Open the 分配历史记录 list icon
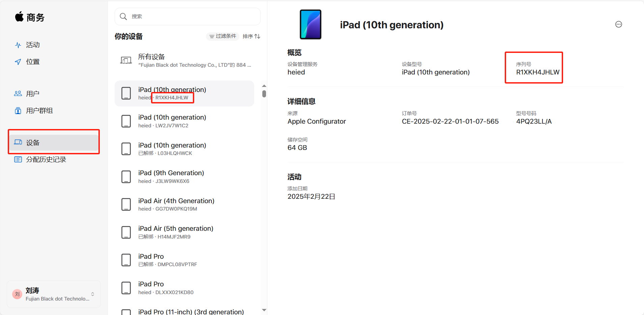644x315 pixels. (x=18, y=159)
